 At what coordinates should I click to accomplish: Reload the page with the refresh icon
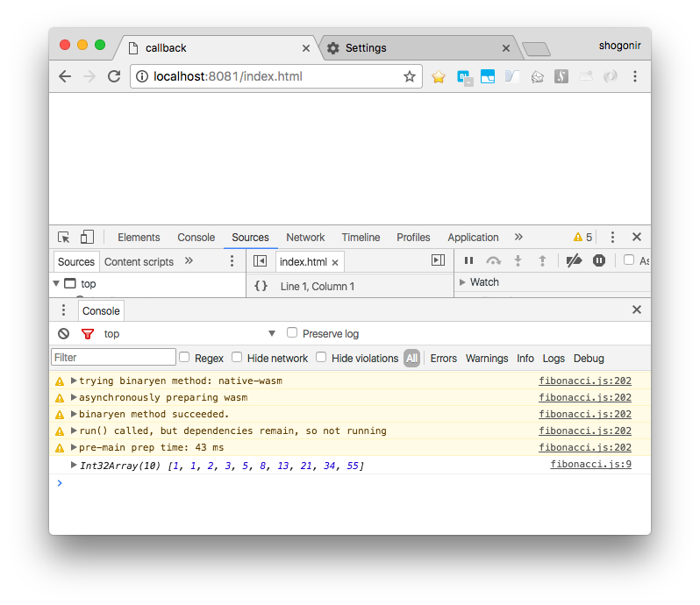pos(114,77)
